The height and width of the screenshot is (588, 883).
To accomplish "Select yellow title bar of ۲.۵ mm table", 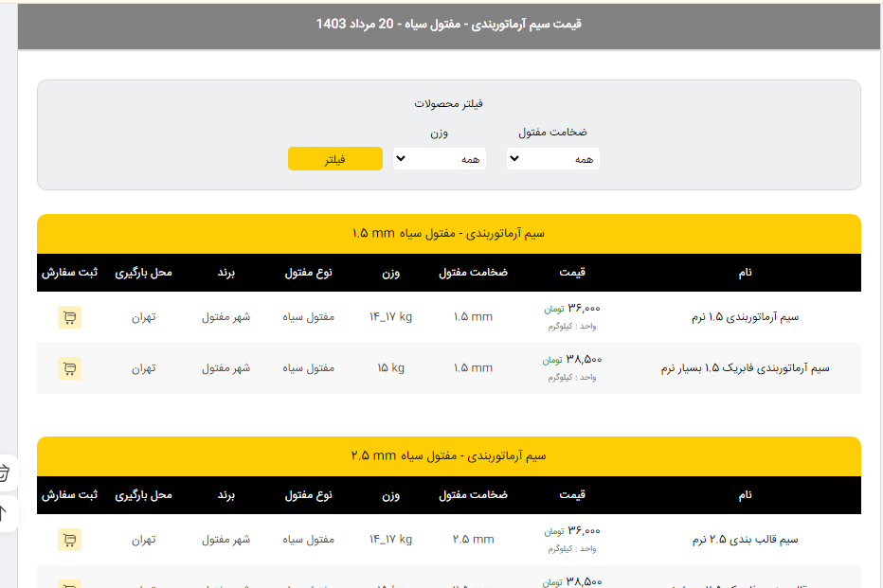I will (449, 455).
